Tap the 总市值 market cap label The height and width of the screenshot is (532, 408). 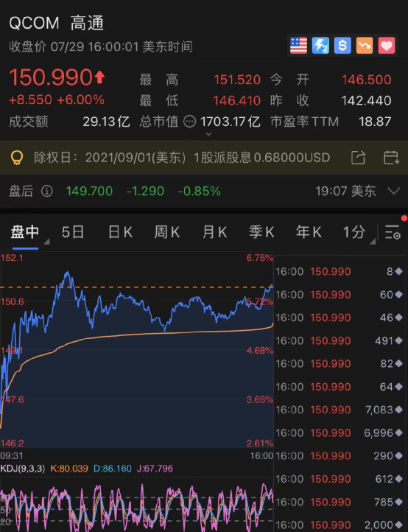click(159, 122)
